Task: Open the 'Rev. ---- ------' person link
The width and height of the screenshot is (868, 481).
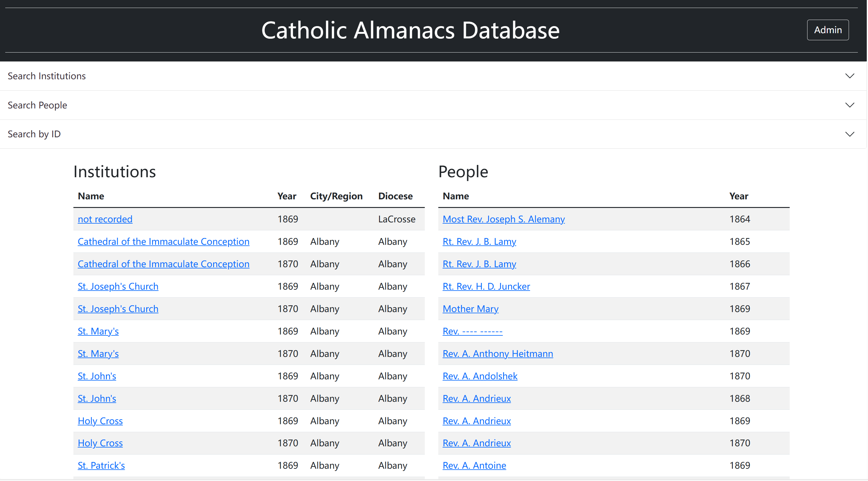Action: coord(472,331)
